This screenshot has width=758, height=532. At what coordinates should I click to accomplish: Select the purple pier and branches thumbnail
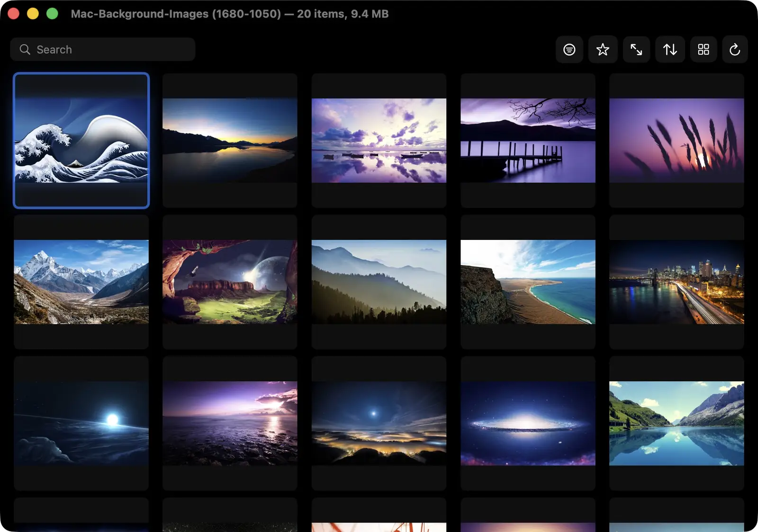point(528,141)
